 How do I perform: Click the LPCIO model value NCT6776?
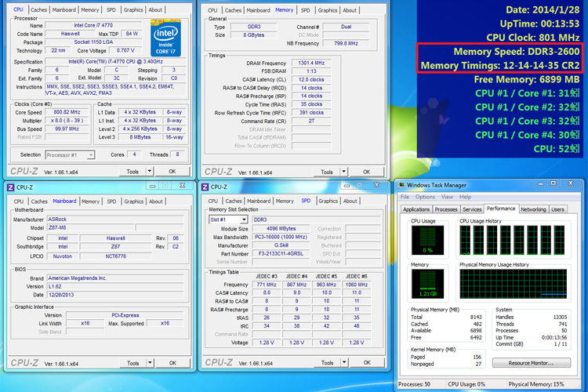pyautogui.click(x=115, y=256)
